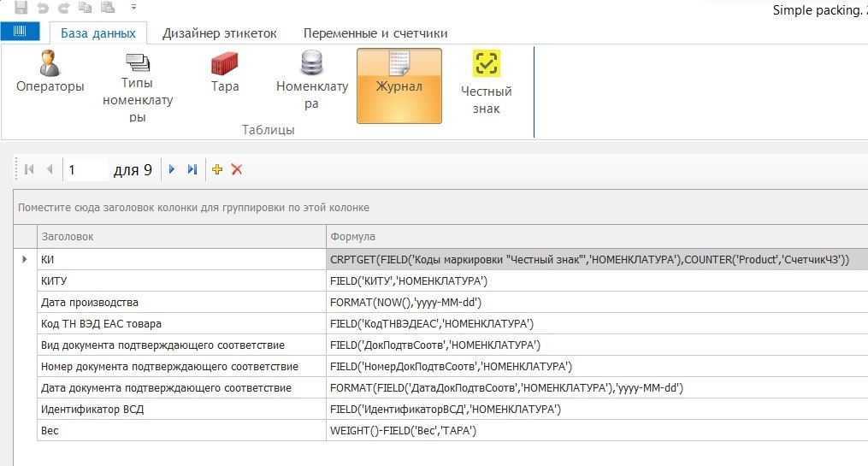Click row indicator arrow for КИ row
Image resolution: width=868 pixels, height=466 pixels.
click(x=25, y=259)
